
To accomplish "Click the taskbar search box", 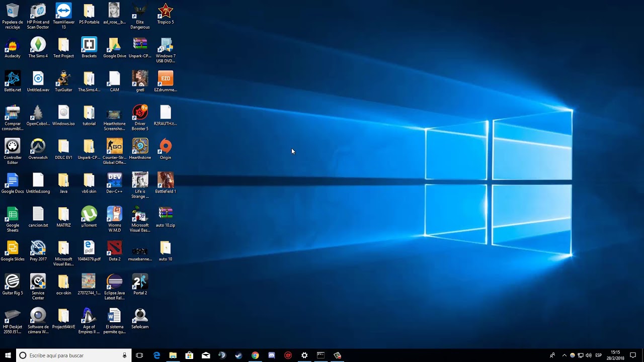I will click(74, 355).
